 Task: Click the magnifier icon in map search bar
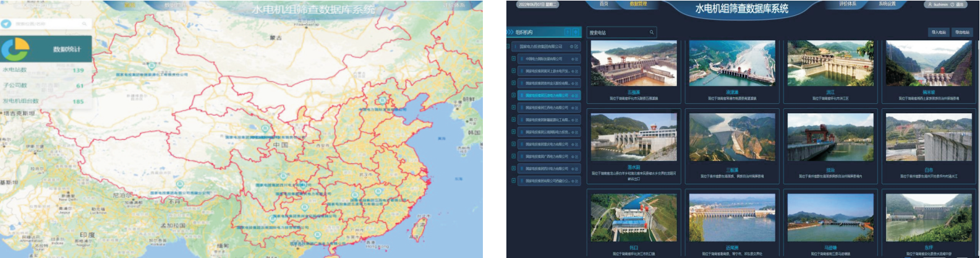85,24
